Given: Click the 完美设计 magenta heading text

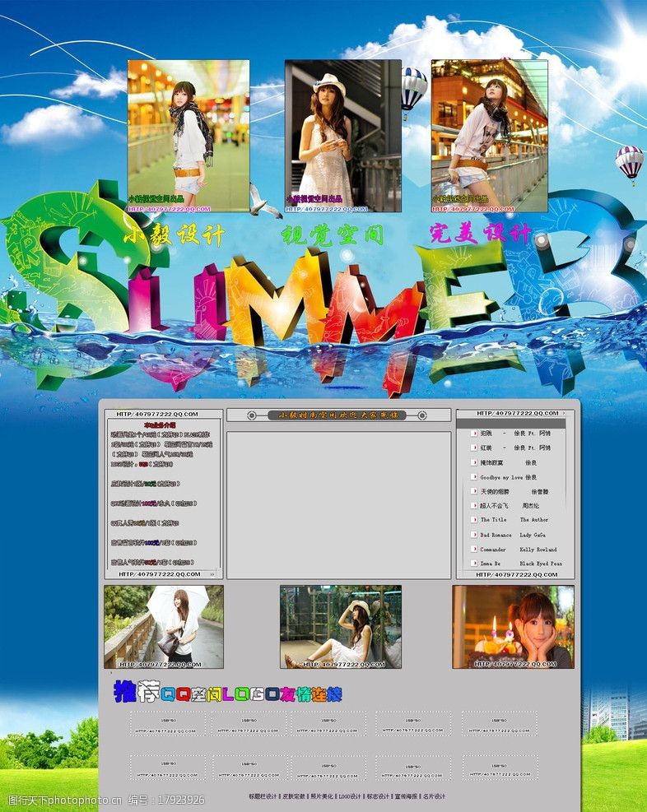Looking at the screenshot, I should pyautogui.click(x=481, y=234).
